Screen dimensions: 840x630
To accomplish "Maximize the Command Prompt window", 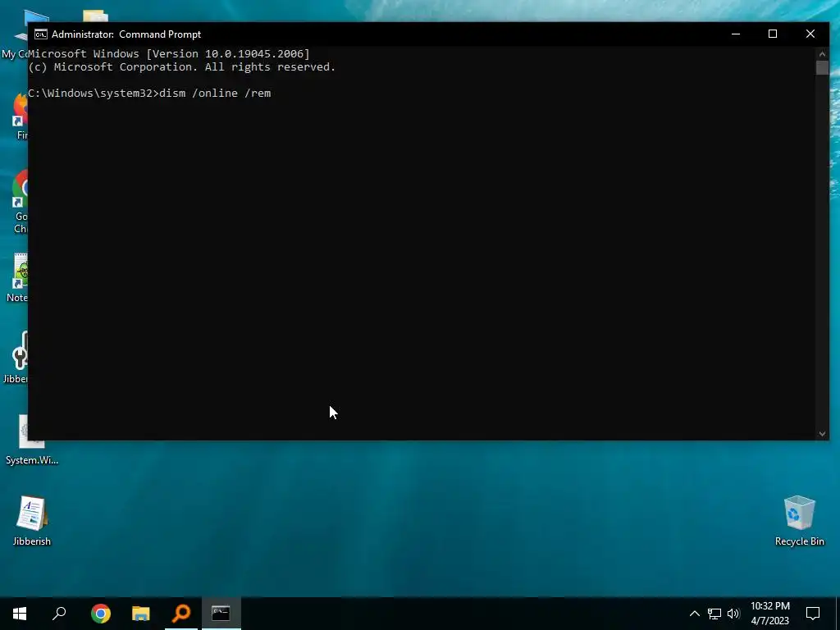I will click(773, 34).
